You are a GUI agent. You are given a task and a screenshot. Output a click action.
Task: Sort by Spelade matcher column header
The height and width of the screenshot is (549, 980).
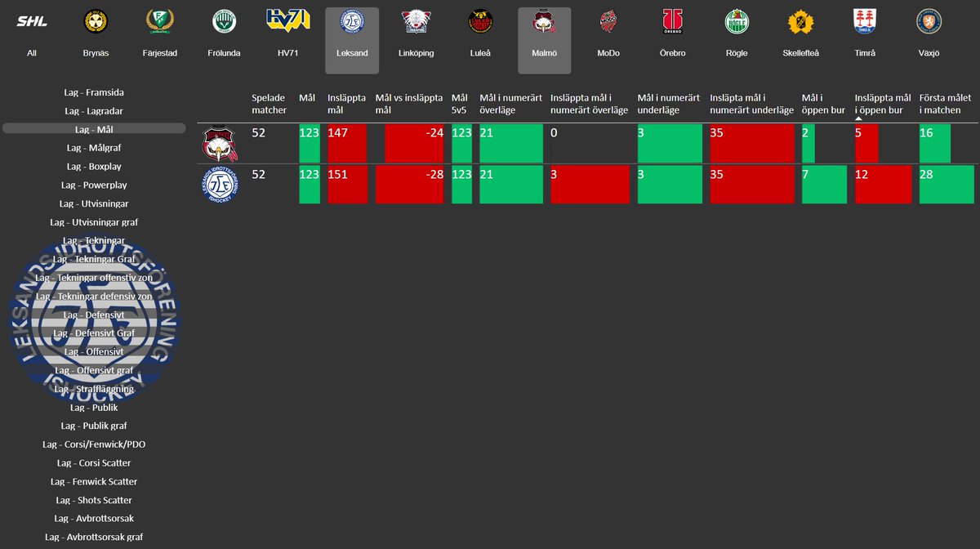269,104
